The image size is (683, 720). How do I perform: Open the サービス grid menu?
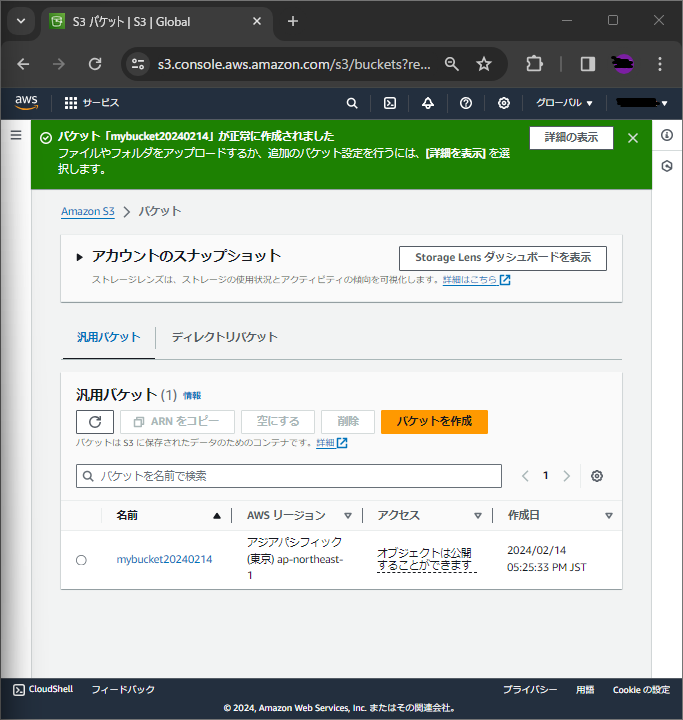pyautogui.click(x=91, y=103)
